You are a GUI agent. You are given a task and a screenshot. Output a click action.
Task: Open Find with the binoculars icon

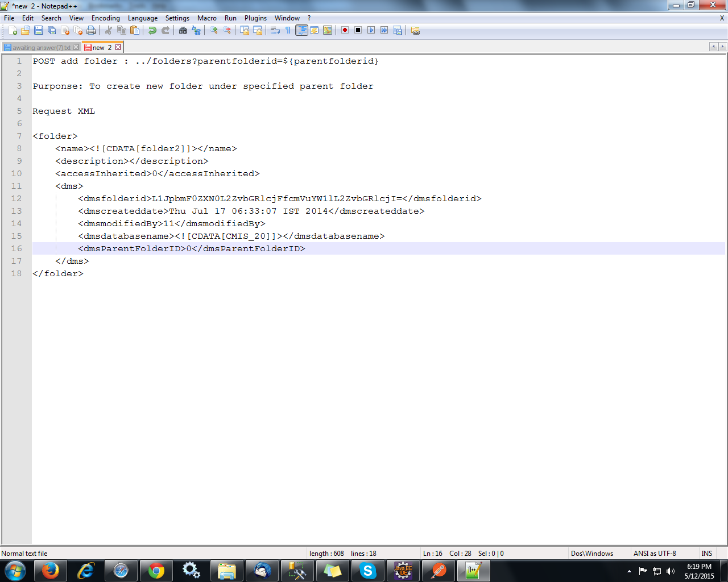pyautogui.click(x=183, y=30)
